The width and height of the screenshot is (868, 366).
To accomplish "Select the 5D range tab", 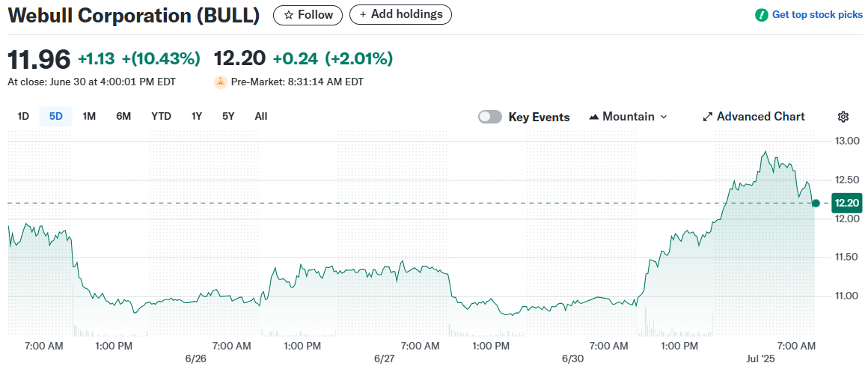I will tap(56, 116).
